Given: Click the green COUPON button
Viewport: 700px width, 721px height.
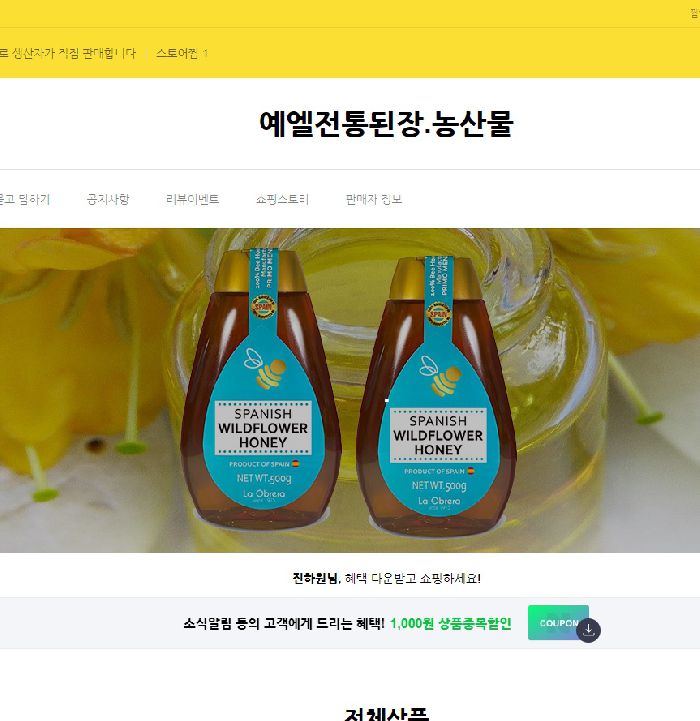Looking at the screenshot, I should pos(558,623).
